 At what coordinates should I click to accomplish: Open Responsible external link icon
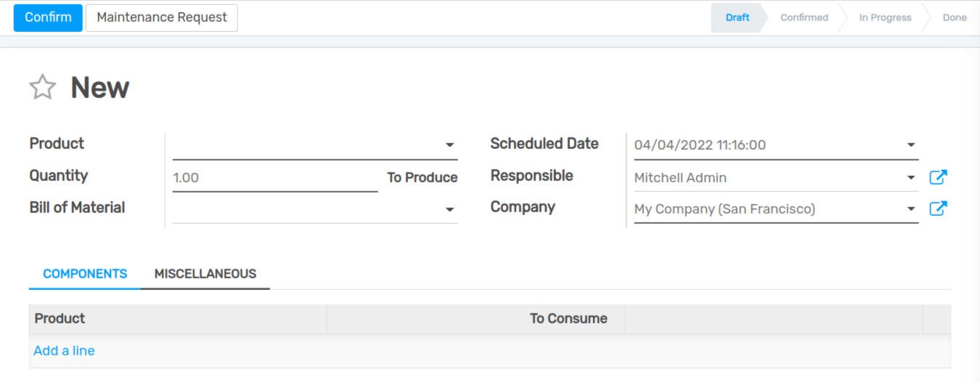click(x=938, y=177)
